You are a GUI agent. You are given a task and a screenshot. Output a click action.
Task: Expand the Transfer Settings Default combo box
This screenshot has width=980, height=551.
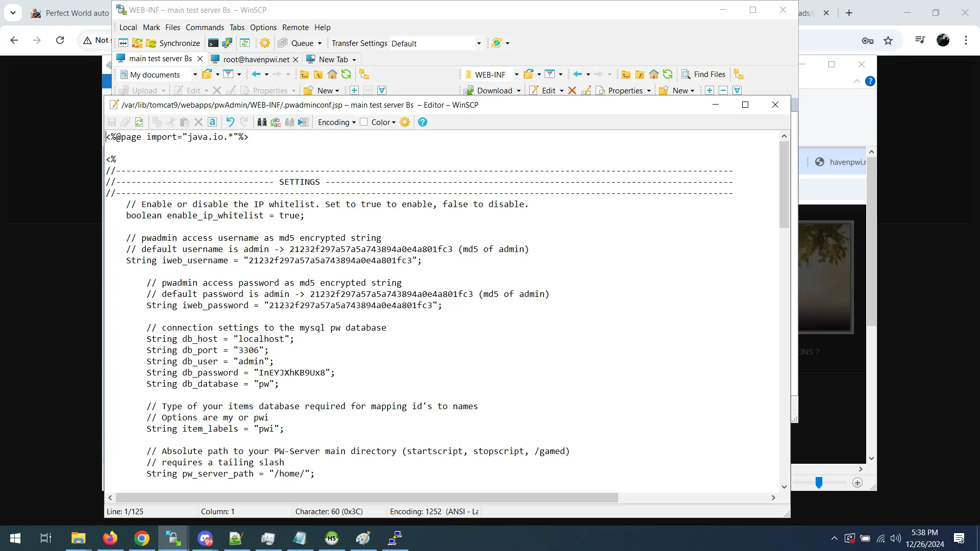[479, 43]
